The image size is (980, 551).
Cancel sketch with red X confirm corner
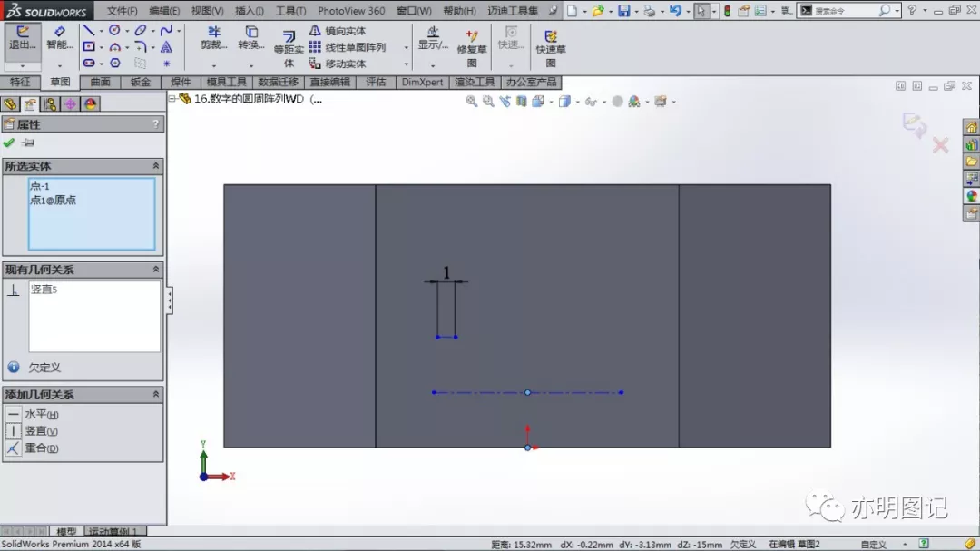click(x=940, y=146)
